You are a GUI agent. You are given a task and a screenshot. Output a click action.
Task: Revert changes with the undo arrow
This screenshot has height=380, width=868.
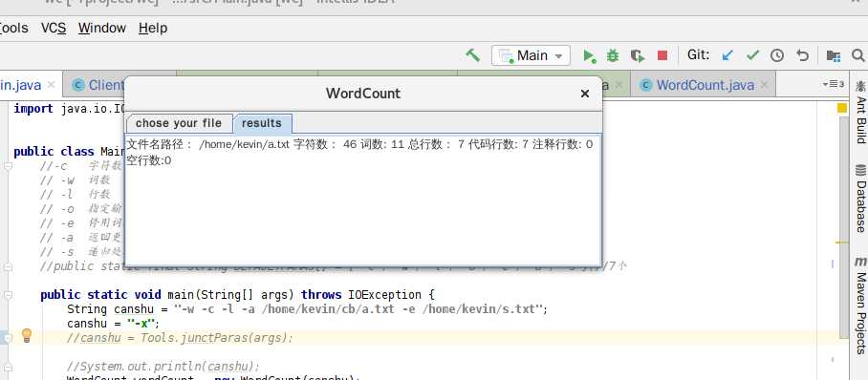pyautogui.click(x=802, y=55)
